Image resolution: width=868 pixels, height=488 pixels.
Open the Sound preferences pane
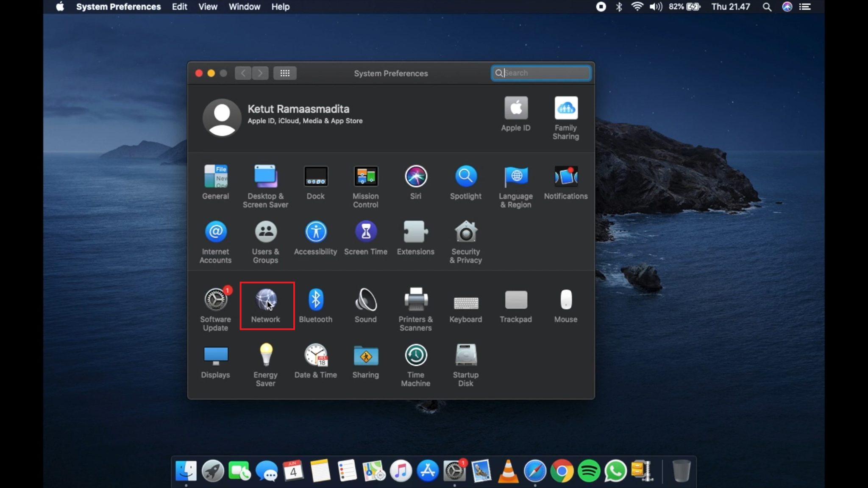pyautogui.click(x=366, y=305)
